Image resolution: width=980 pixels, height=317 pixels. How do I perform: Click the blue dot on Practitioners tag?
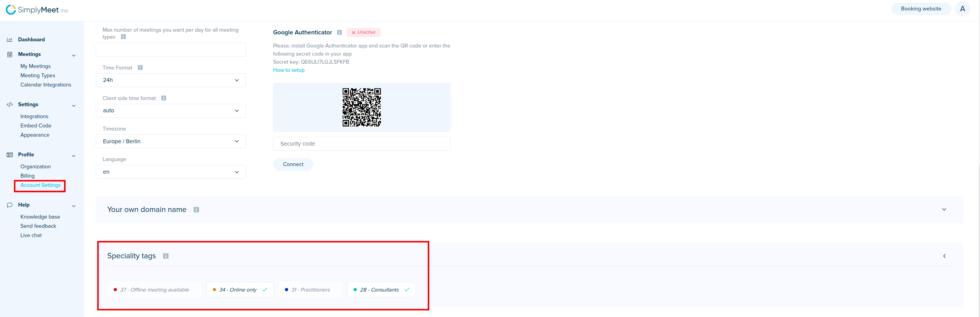(287, 290)
